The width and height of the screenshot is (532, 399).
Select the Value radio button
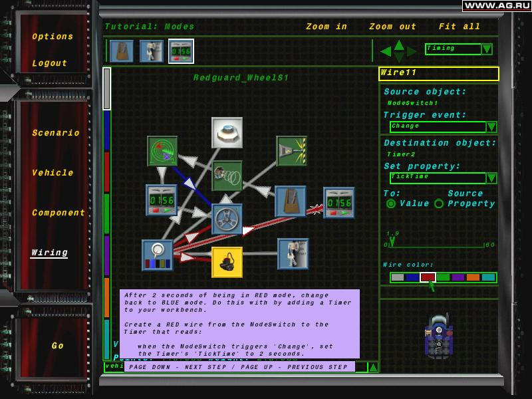[391, 203]
